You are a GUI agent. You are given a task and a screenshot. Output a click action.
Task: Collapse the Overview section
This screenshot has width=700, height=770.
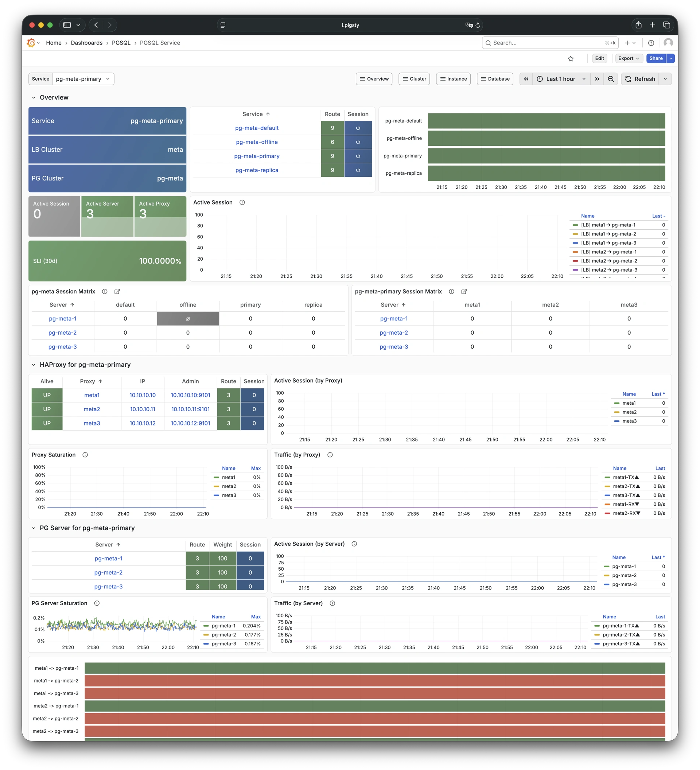(34, 97)
